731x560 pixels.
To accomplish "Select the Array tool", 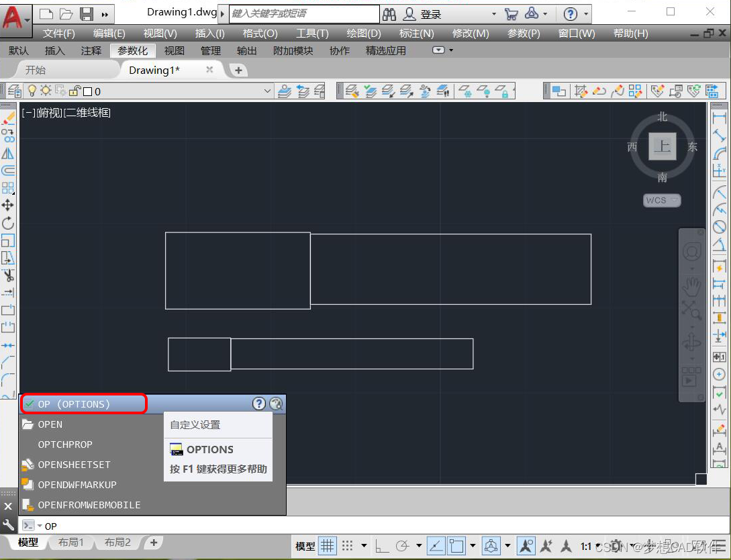I will [8, 188].
